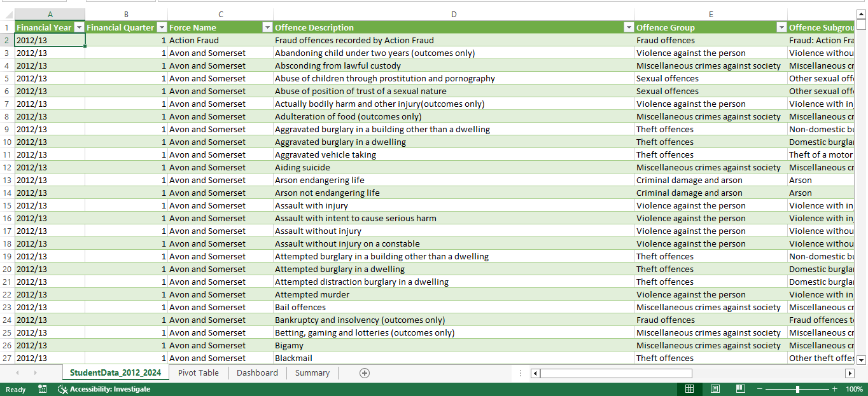
Task: Go to the Summary sheet tab
Action: [x=312, y=373]
